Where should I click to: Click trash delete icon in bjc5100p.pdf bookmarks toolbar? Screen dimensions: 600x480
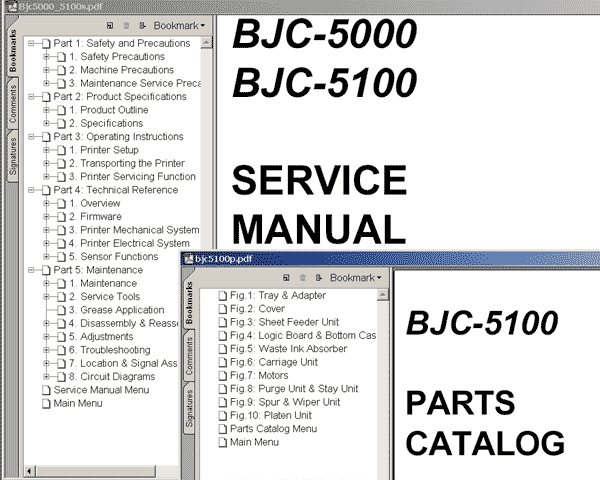click(x=304, y=277)
